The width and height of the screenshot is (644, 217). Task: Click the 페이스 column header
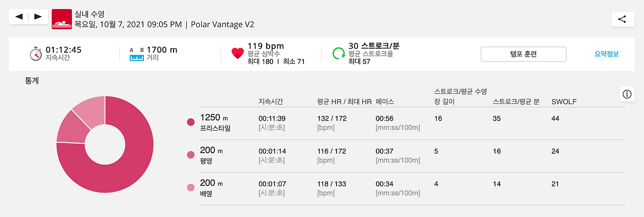tap(385, 101)
